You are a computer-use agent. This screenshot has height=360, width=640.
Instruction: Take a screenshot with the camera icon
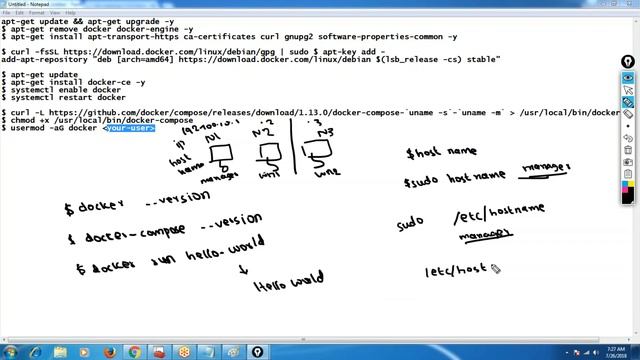tap(628, 162)
